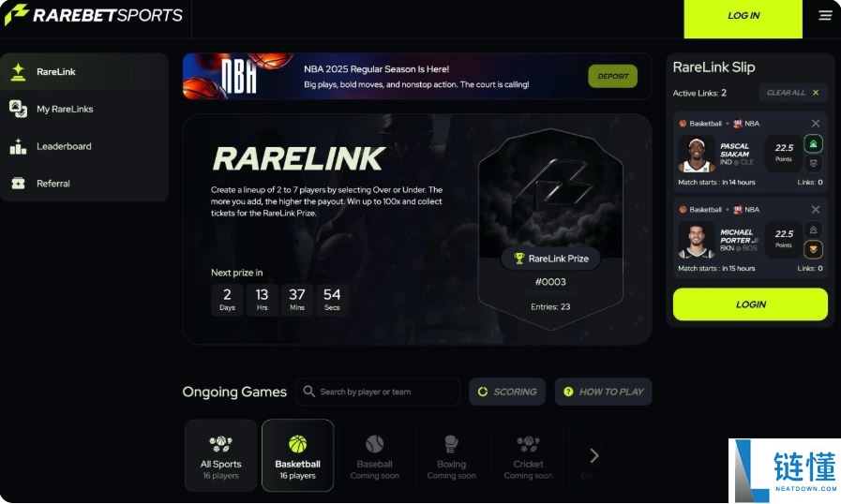The width and height of the screenshot is (841, 504).
Task: Click the RareBet Sports logo
Action: 94,15
